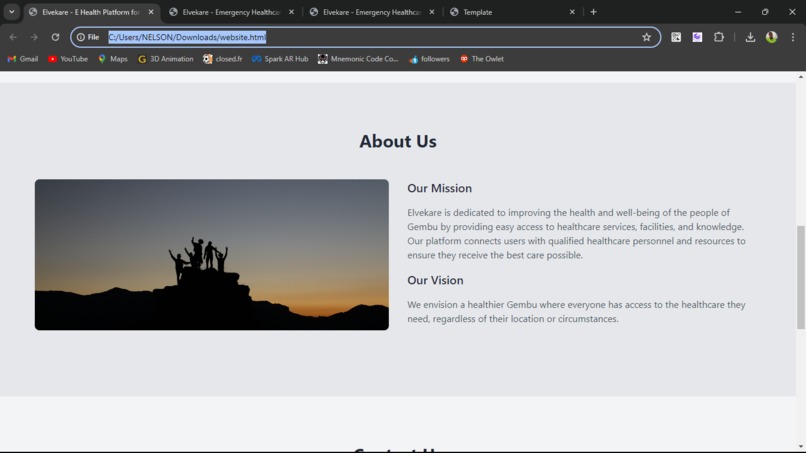The image size is (806, 453).
Task: Open Chrome three-dot menu
Action: [793, 37]
